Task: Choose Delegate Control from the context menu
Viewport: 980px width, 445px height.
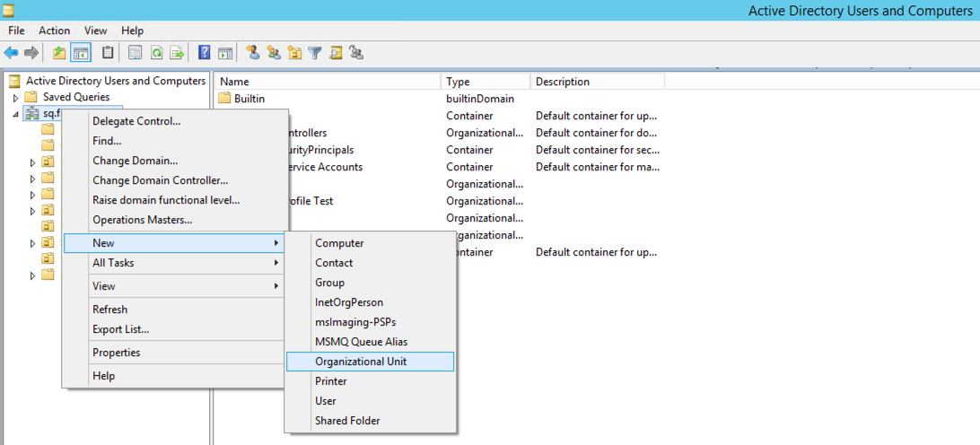Action: click(x=136, y=121)
